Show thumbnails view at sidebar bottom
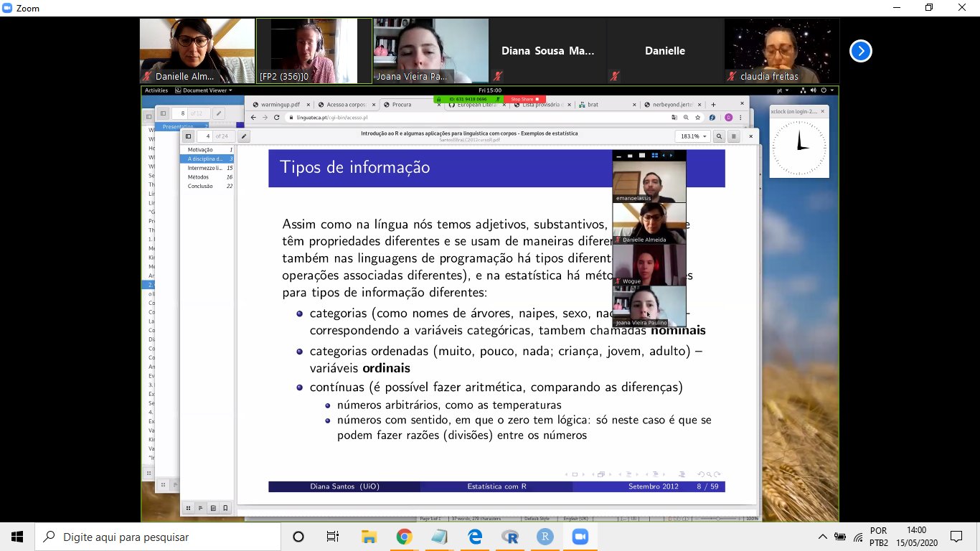Screen dimensions: 980x551 pos(188,508)
